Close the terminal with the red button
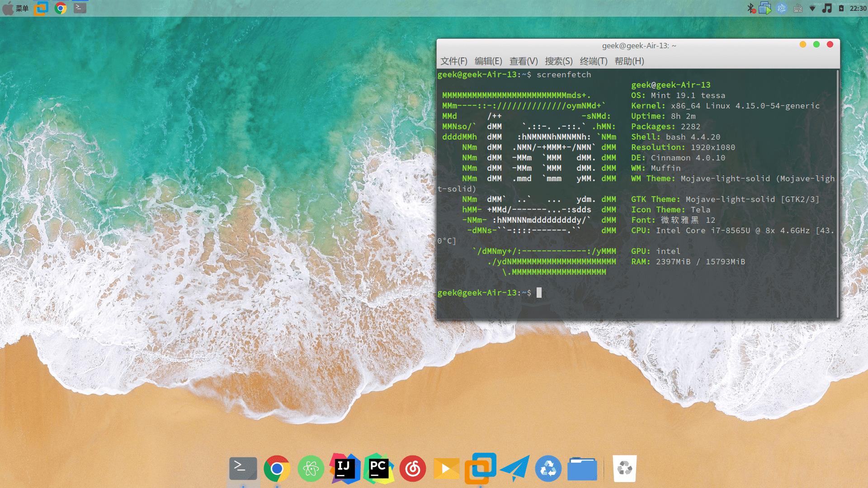This screenshot has width=868, height=488. click(830, 44)
